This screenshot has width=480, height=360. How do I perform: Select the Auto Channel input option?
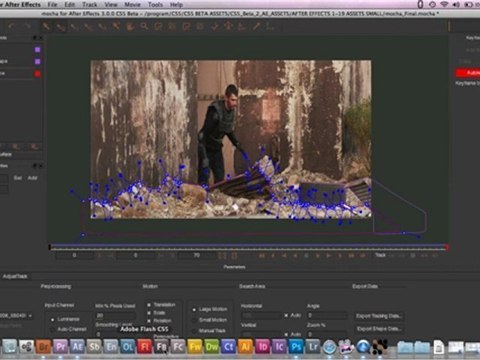[52, 329]
